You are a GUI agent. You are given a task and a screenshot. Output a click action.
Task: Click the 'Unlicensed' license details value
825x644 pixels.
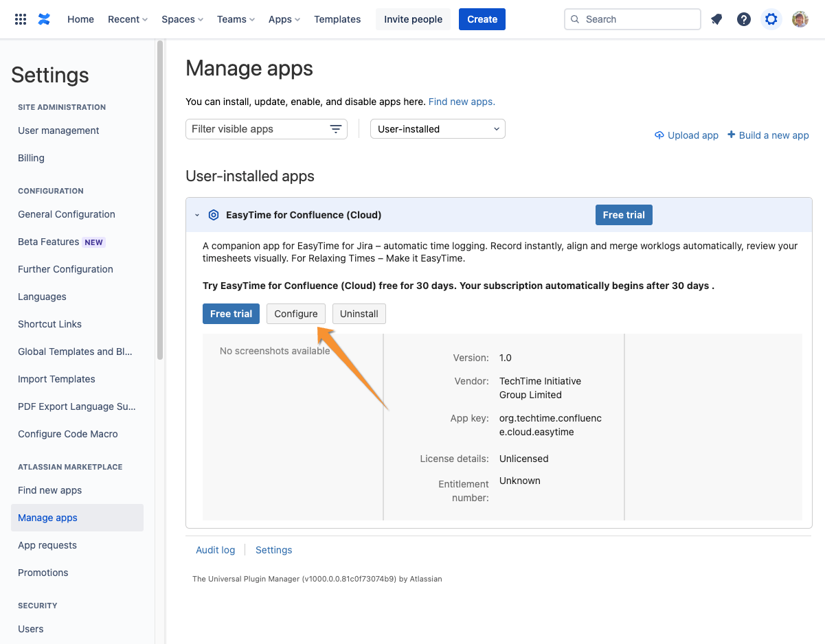(x=524, y=459)
